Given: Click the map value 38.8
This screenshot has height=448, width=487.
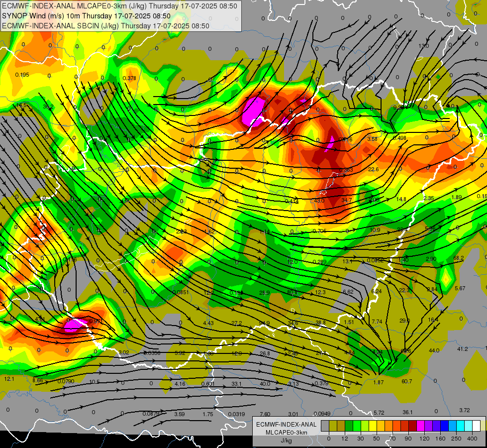Looking at the screenshot, I should [x=320, y=323].
